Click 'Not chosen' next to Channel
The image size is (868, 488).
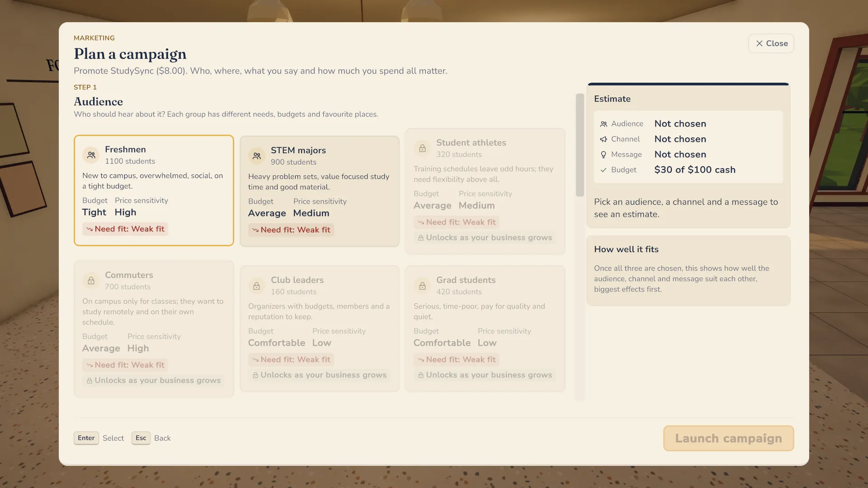(680, 139)
